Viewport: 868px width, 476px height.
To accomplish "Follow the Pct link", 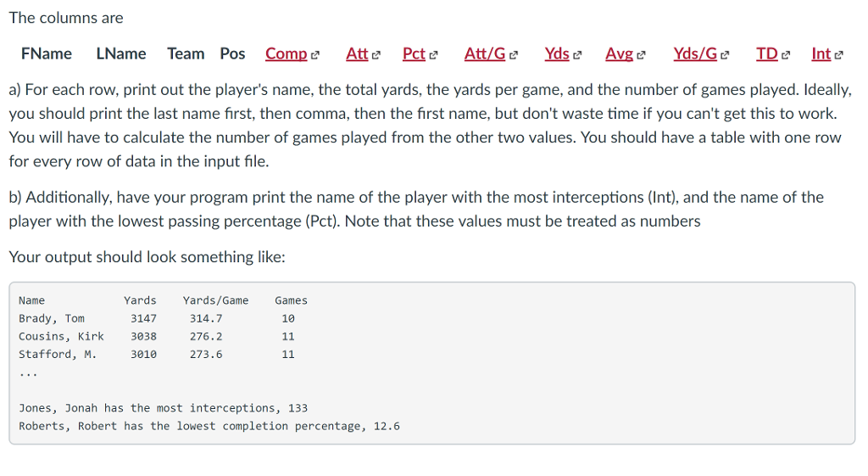I will click(414, 53).
